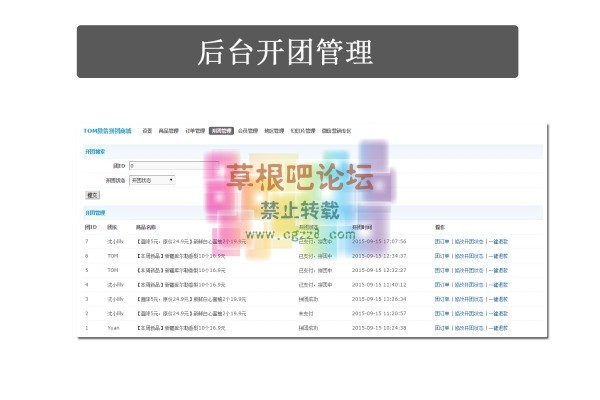Open 团订单 for group ID 7
The width and height of the screenshot is (600, 400).
[442, 242]
